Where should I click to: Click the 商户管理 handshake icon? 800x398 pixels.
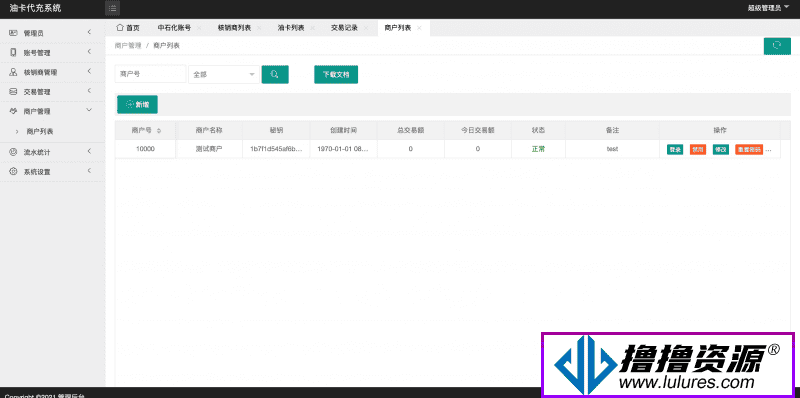(14, 111)
